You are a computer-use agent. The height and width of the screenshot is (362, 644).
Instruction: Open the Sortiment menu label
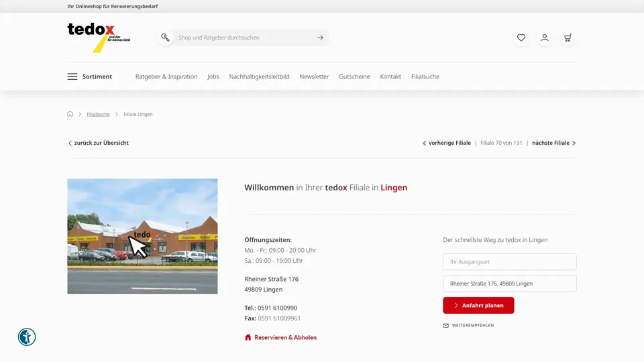(97, 76)
